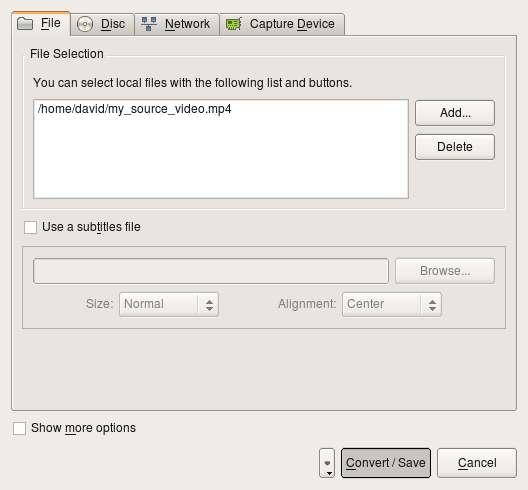Open the Size dropdown showing Normal
Viewport: 528px width, 490px height.
tap(169, 304)
